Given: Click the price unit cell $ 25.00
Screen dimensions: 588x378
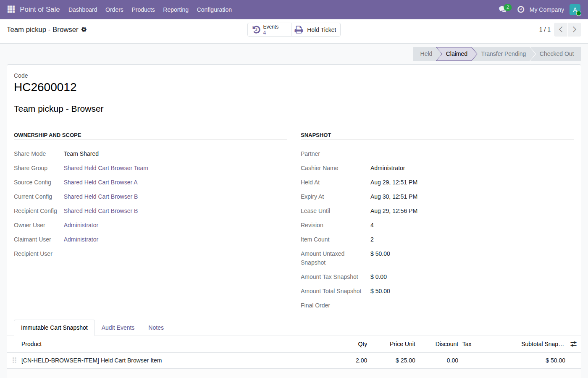Looking at the screenshot, I should coord(405,360).
